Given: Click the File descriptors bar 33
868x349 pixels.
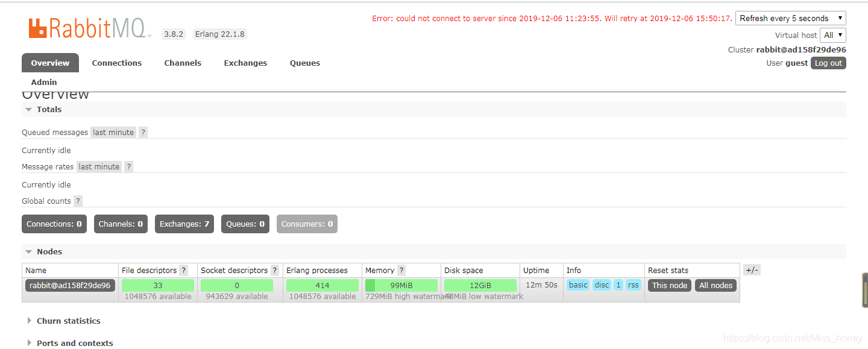Looking at the screenshot, I should (158, 285).
